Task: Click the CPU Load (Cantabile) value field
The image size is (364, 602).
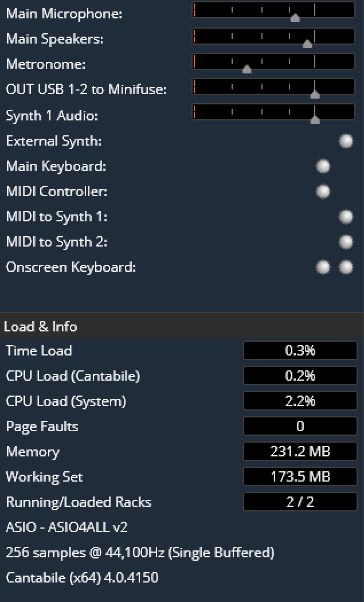Action: [300, 376]
